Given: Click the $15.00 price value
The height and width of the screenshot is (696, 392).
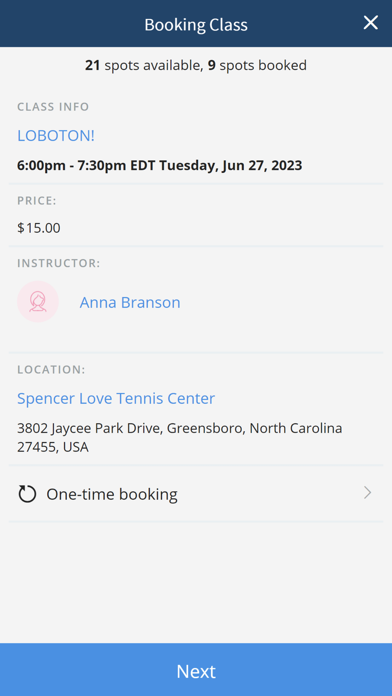Looking at the screenshot, I should pos(39,228).
